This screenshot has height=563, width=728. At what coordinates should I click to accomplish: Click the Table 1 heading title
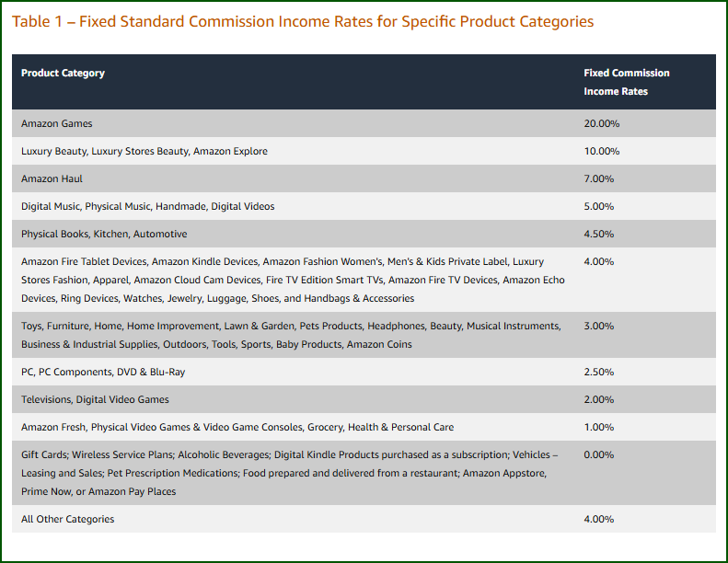click(x=303, y=22)
